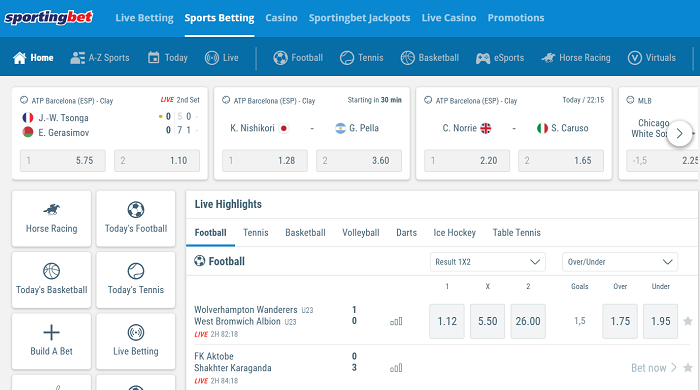The width and height of the screenshot is (700, 390).
Task: Click the Horse Racing icon in navbar
Action: tap(548, 58)
